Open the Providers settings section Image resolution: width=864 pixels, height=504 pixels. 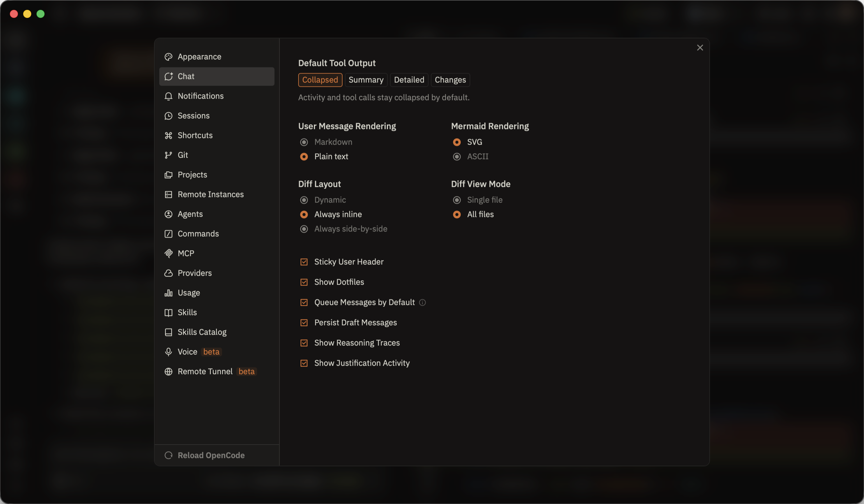[x=194, y=273]
